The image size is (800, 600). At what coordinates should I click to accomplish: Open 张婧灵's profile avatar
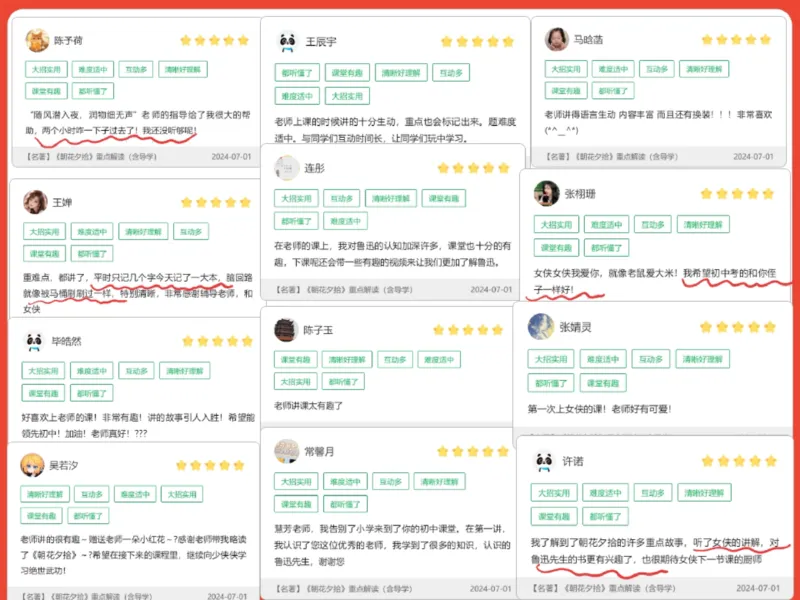point(541,327)
